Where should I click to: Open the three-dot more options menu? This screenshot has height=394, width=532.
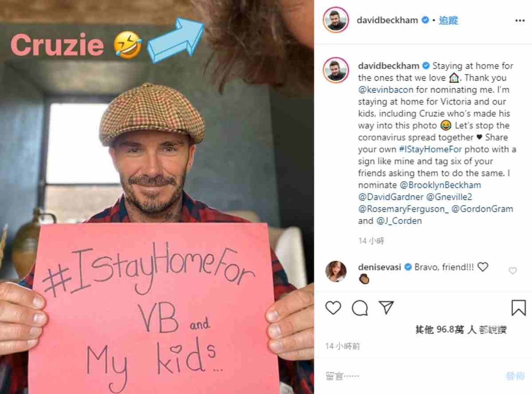point(520,21)
